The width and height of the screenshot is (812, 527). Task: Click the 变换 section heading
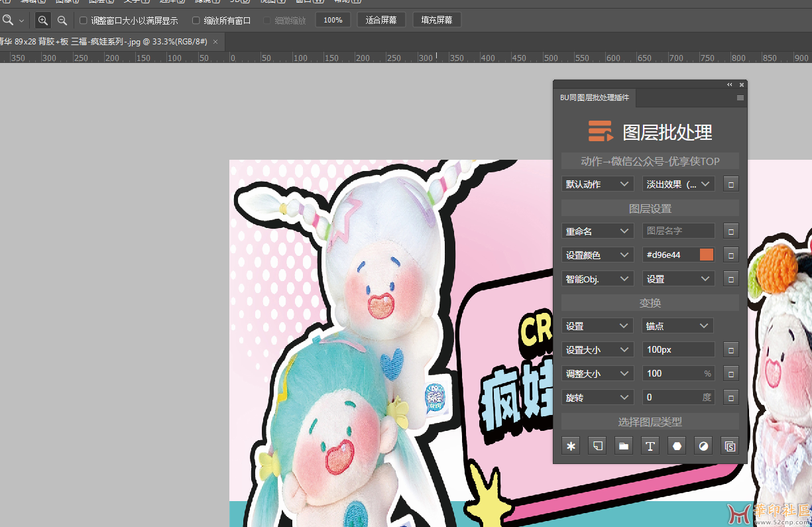(650, 303)
